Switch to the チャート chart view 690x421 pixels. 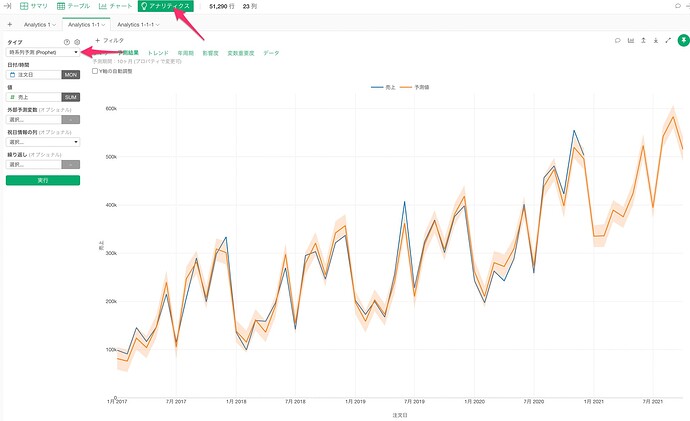pos(115,6)
